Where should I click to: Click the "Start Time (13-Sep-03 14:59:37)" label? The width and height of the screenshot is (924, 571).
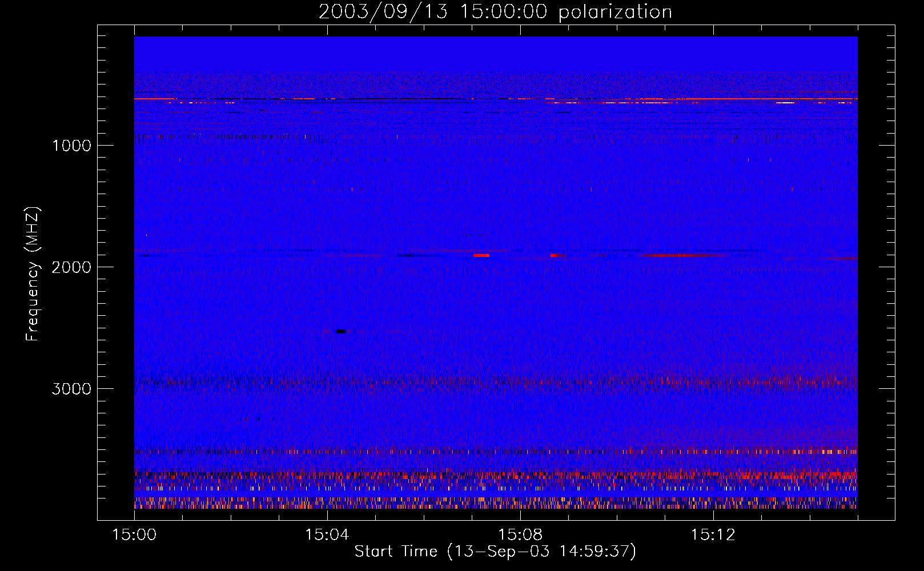click(x=495, y=552)
